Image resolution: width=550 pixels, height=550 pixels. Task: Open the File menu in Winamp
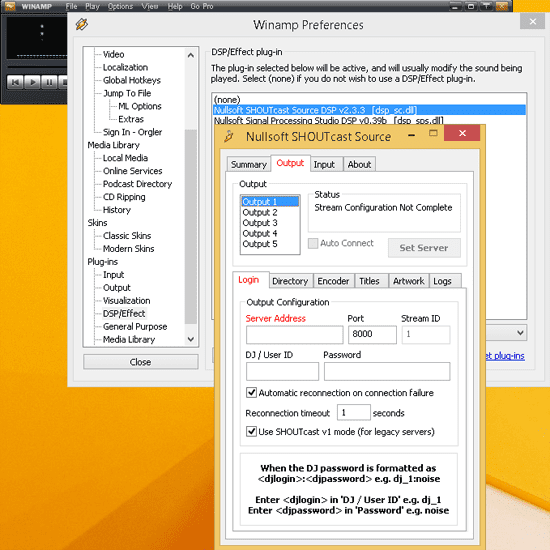coord(71,6)
